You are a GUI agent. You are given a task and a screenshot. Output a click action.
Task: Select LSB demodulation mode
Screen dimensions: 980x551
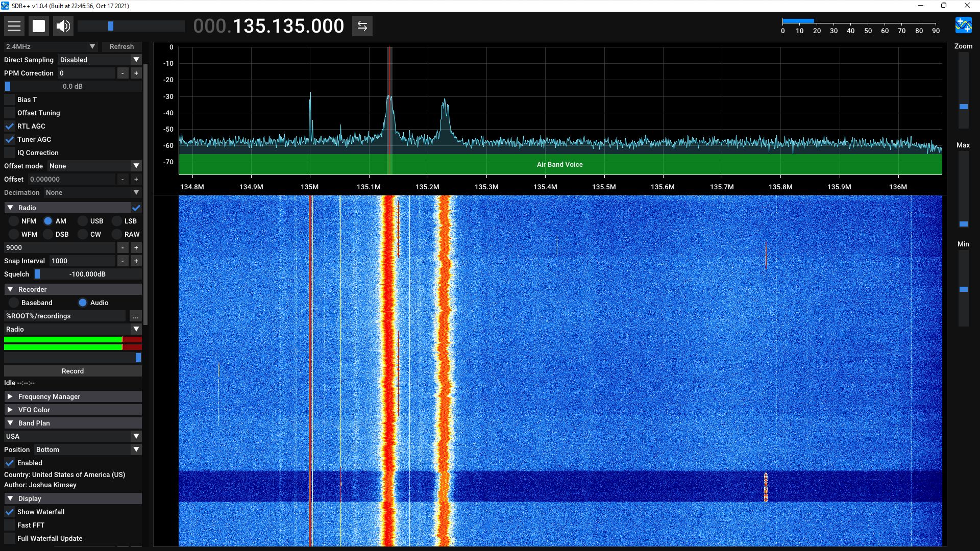[117, 221]
